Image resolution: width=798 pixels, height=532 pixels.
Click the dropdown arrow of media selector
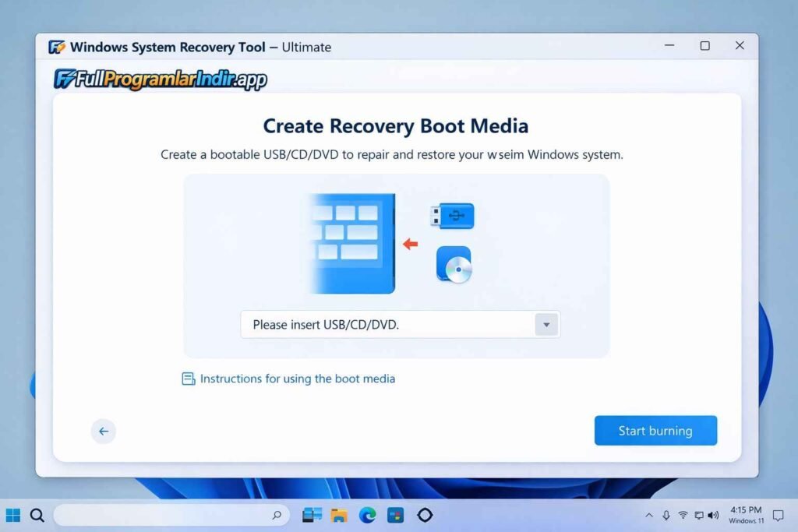point(546,325)
